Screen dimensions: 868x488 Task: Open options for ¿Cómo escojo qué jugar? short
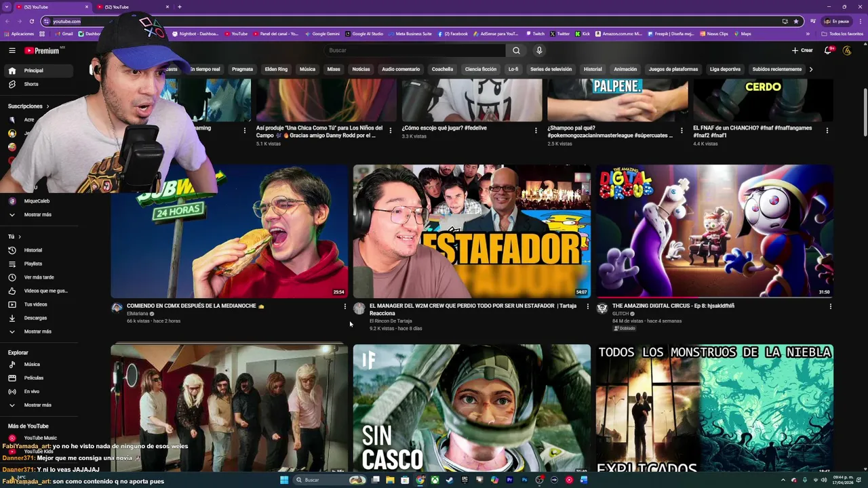click(x=536, y=130)
